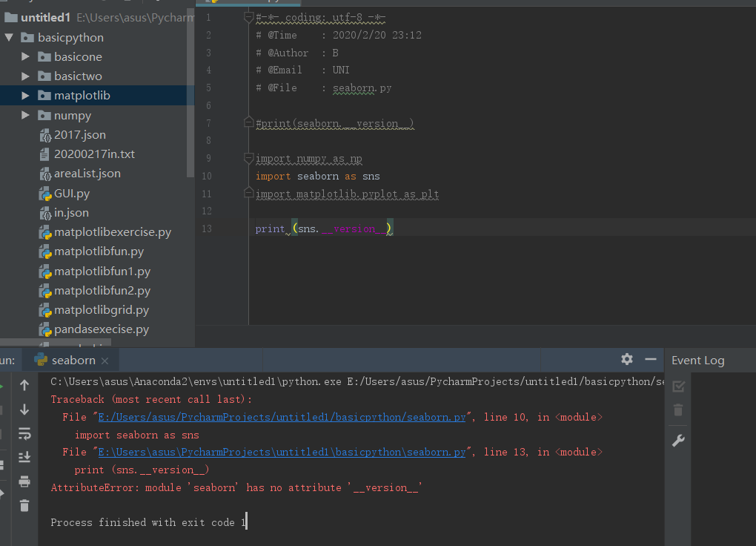Click the Up the Stack Trace arrow
Image resolution: width=756 pixels, height=546 pixels.
click(x=24, y=385)
